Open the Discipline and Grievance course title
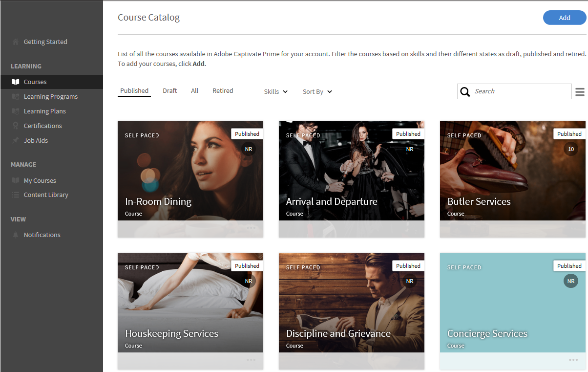588x372 pixels. click(338, 333)
